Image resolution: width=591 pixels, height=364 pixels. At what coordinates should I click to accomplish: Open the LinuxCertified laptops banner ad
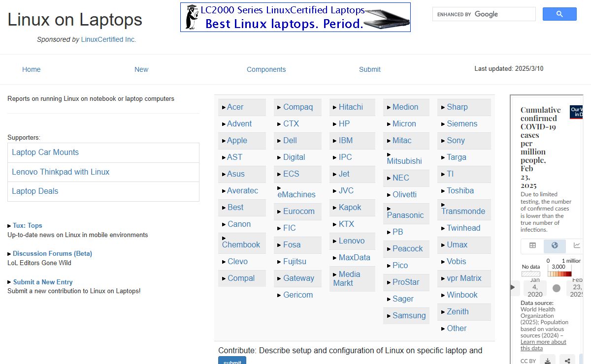[x=295, y=17]
